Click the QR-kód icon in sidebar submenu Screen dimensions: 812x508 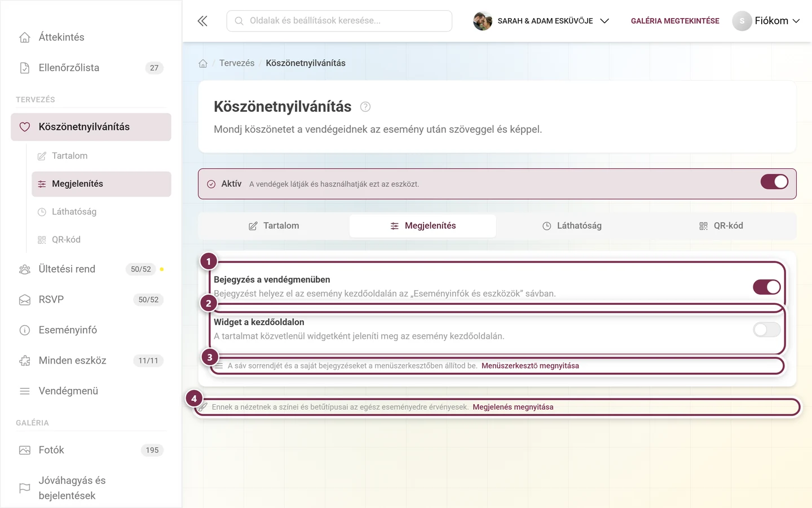42,240
